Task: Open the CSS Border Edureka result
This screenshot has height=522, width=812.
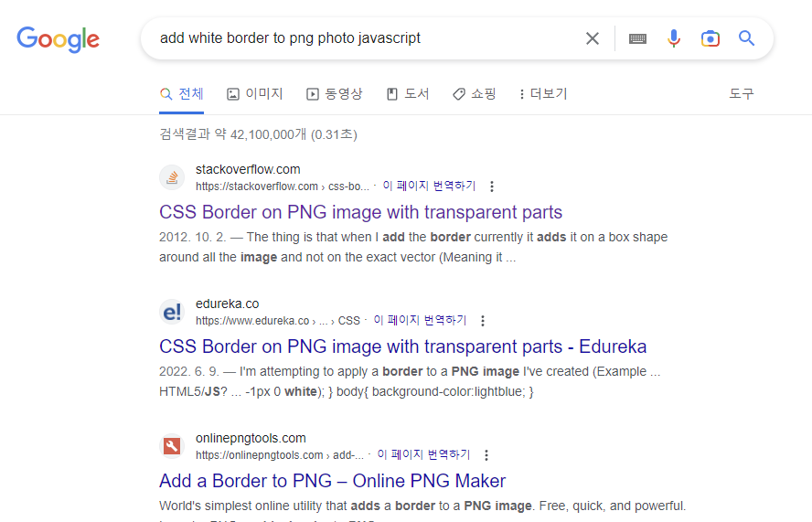Action: (x=403, y=346)
